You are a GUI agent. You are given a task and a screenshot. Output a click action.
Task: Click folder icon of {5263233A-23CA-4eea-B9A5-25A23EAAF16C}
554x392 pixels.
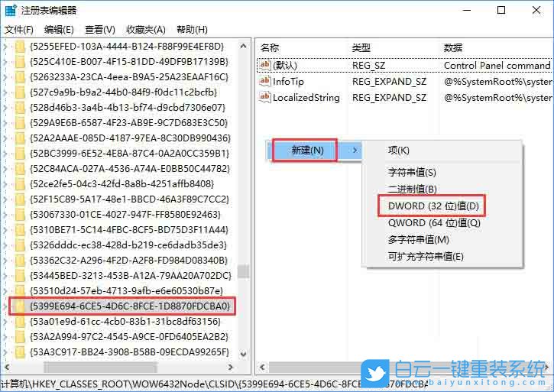[x=20, y=77]
